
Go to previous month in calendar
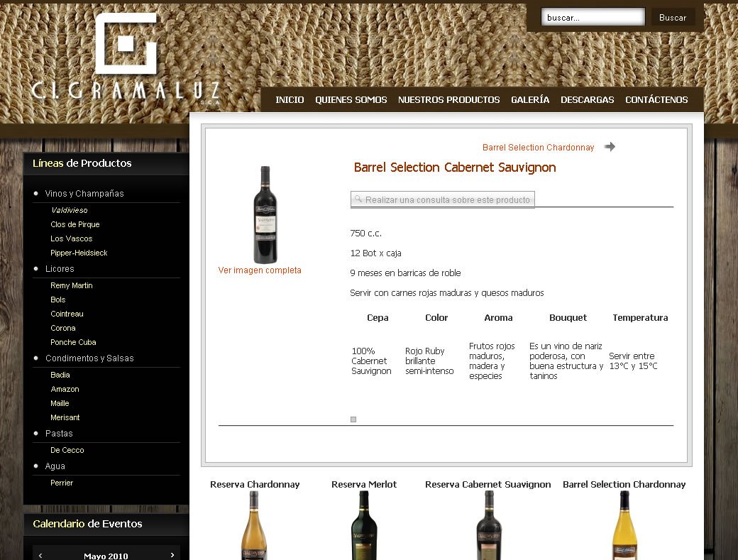click(40, 555)
